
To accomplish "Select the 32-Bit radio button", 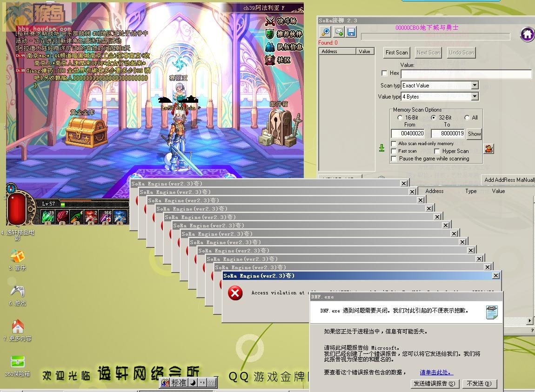I will (433, 117).
